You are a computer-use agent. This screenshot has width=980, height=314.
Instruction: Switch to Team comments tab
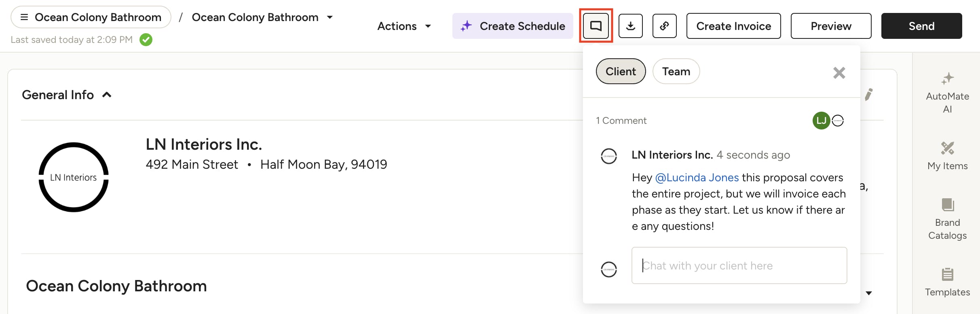point(676,71)
